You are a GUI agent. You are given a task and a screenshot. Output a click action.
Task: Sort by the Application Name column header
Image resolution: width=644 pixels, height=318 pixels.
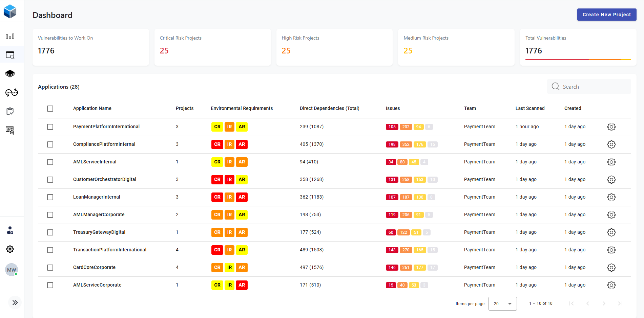click(92, 108)
